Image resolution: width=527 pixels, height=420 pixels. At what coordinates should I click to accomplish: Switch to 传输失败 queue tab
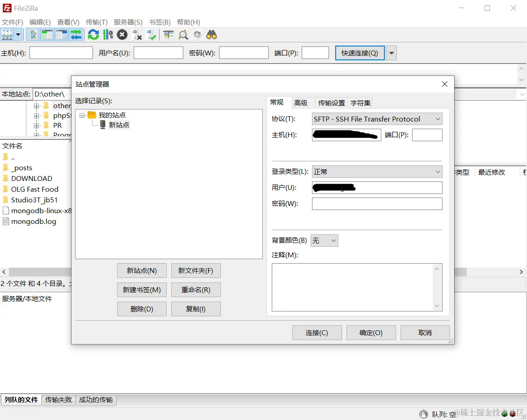(59, 400)
